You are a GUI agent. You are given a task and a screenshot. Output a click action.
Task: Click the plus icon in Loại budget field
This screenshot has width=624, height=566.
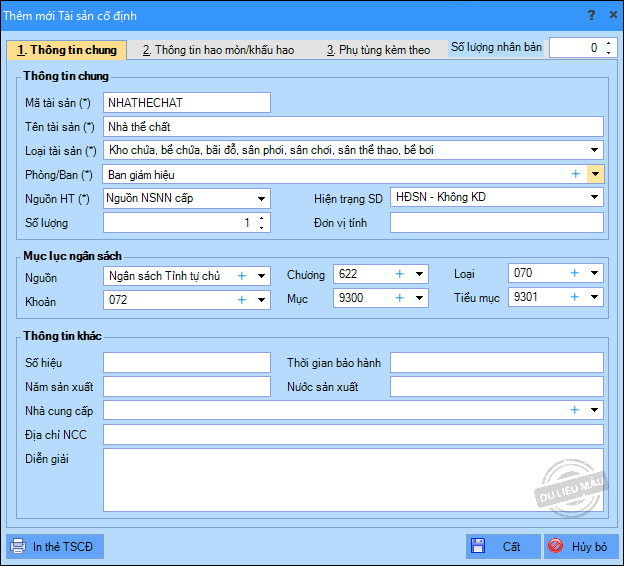click(575, 273)
